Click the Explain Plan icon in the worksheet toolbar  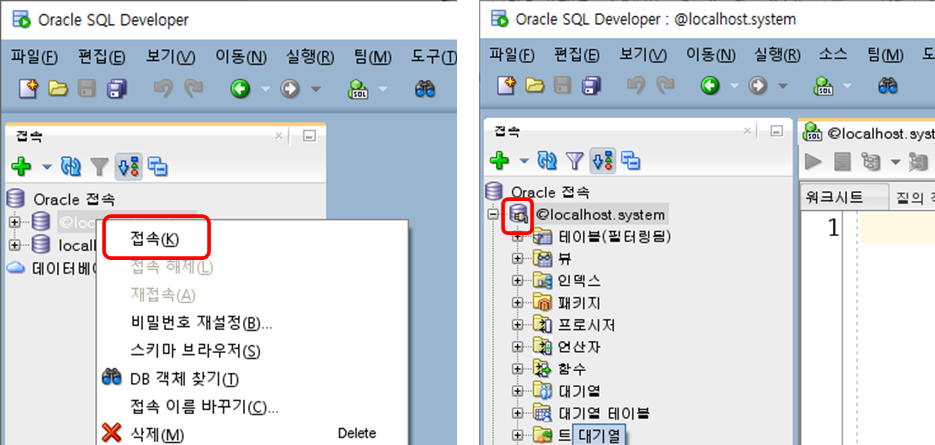click(871, 161)
